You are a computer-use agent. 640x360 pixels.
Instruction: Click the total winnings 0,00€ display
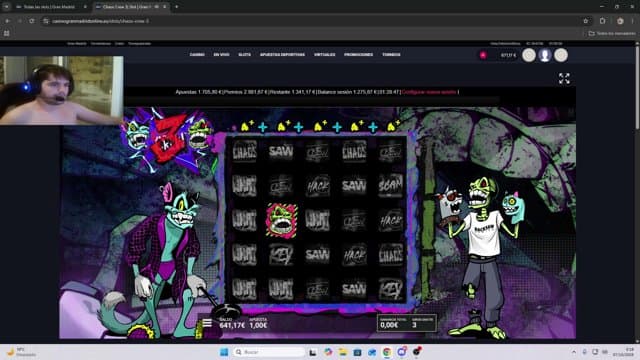[x=389, y=323]
